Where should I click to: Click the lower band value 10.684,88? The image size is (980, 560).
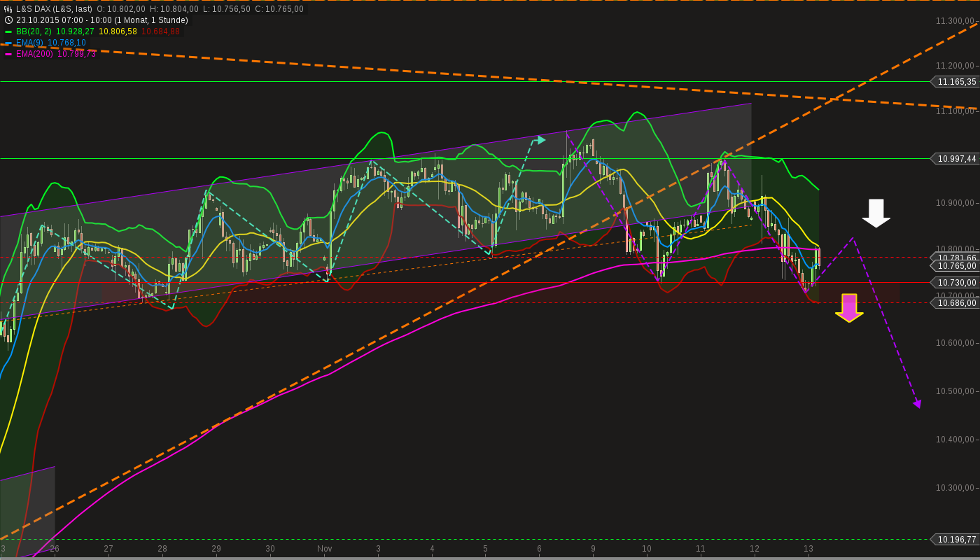161,31
